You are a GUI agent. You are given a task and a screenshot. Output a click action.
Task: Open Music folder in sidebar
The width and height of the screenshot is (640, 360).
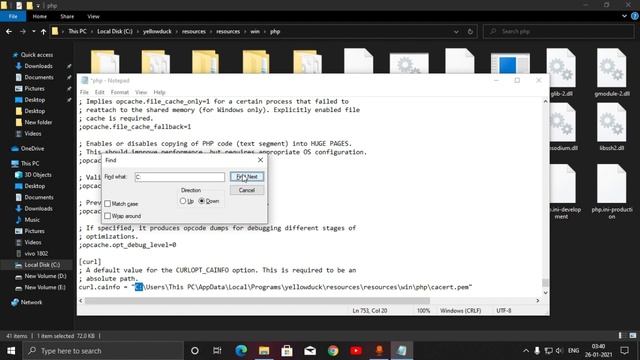[x=32, y=220]
